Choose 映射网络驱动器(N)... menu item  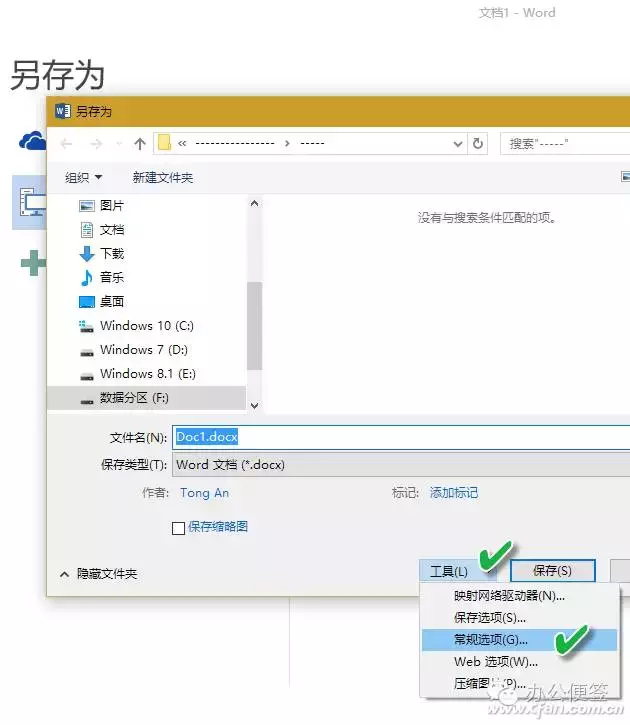pos(519,596)
